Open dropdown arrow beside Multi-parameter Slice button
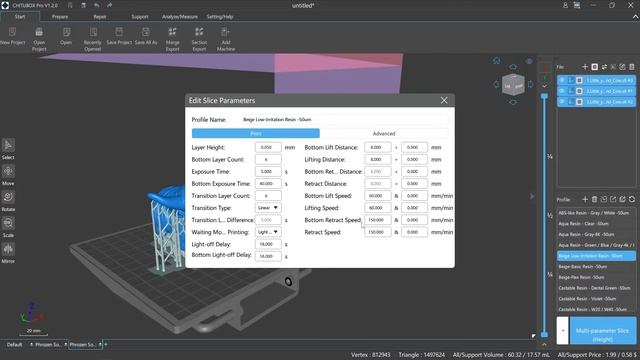Viewport: 640px width, 360px height. 562,330
